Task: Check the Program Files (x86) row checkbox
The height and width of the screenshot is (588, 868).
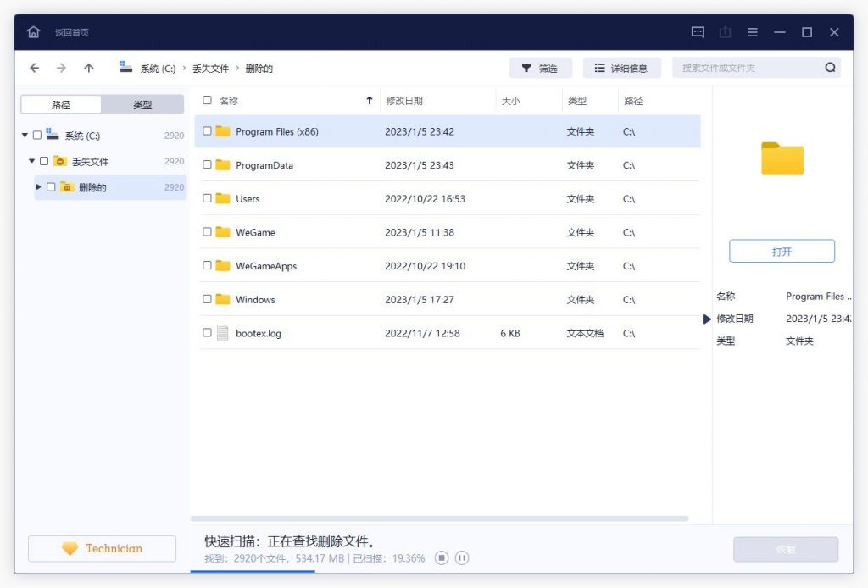Action: tap(207, 132)
